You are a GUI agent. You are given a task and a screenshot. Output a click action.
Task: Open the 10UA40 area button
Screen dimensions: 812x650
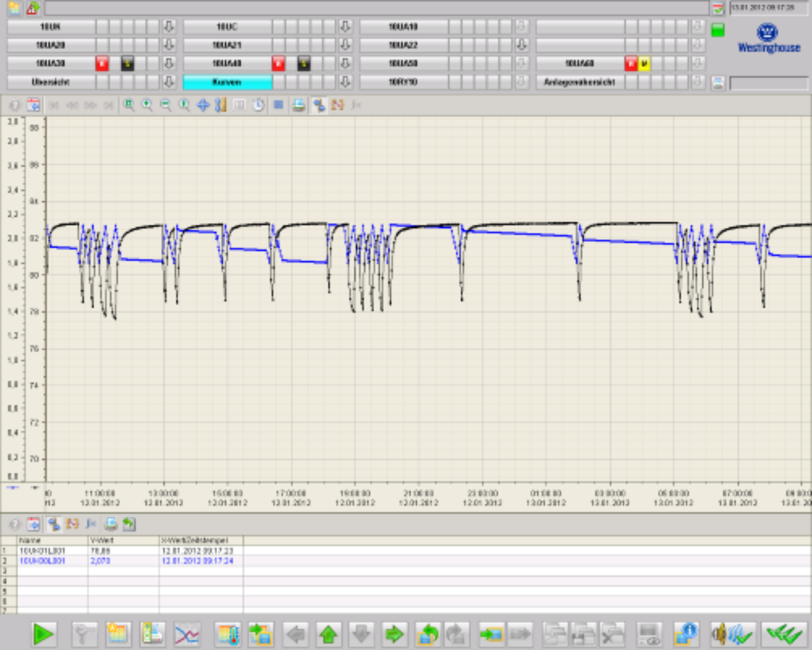pyautogui.click(x=227, y=64)
